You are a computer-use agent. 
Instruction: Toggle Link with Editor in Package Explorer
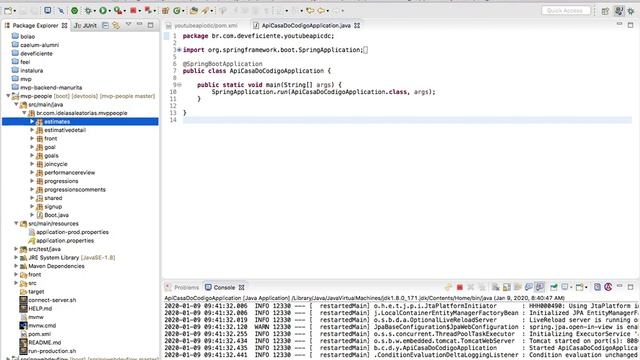point(116,25)
